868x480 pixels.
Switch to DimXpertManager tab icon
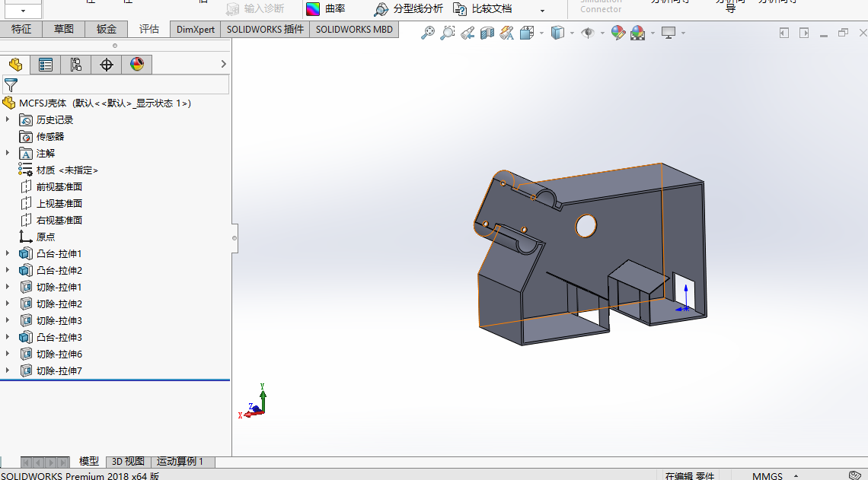pyautogui.click(x=107, y=65)
